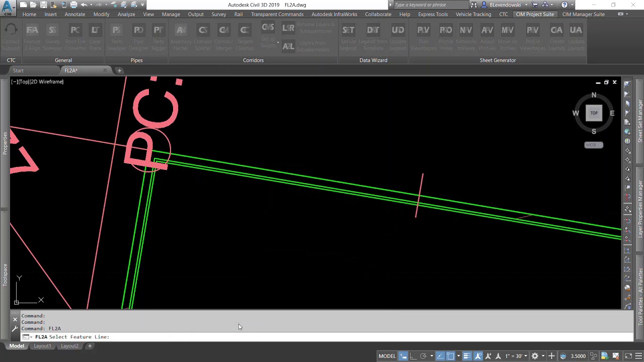Toggle annotation visibility in status bar
Screen dimensions: 644x362
478,356
